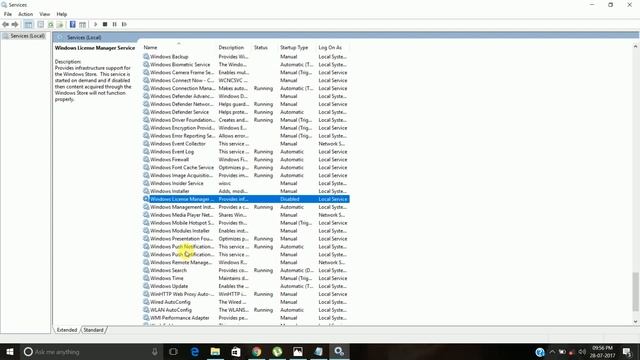
Task: Select the Windows Font Cache Service row
Action: coord(246,167)
